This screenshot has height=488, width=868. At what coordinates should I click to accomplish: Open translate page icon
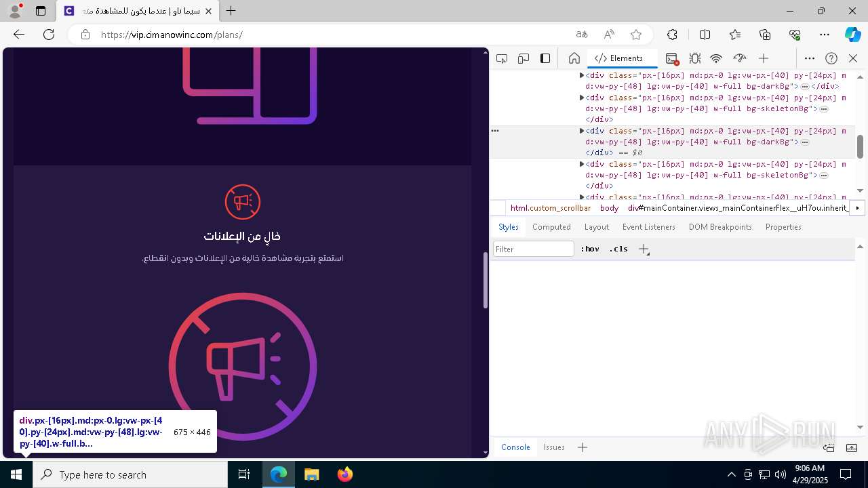coord(582,35)
